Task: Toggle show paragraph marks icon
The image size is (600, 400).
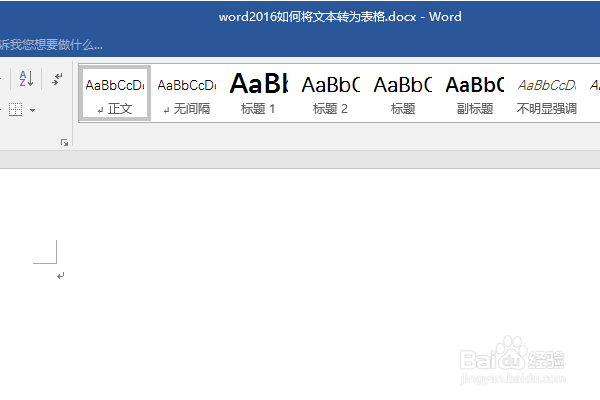Action: tap(57, 79)
